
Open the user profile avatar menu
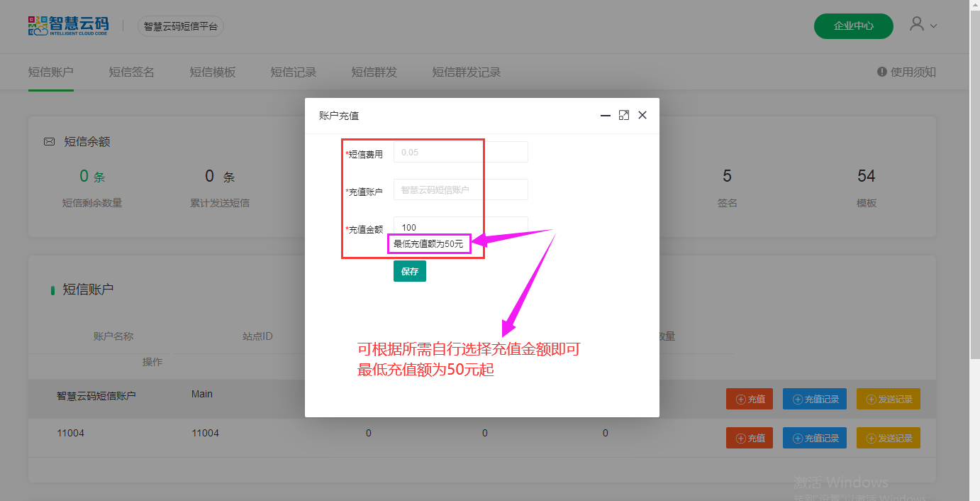[917, 25]
